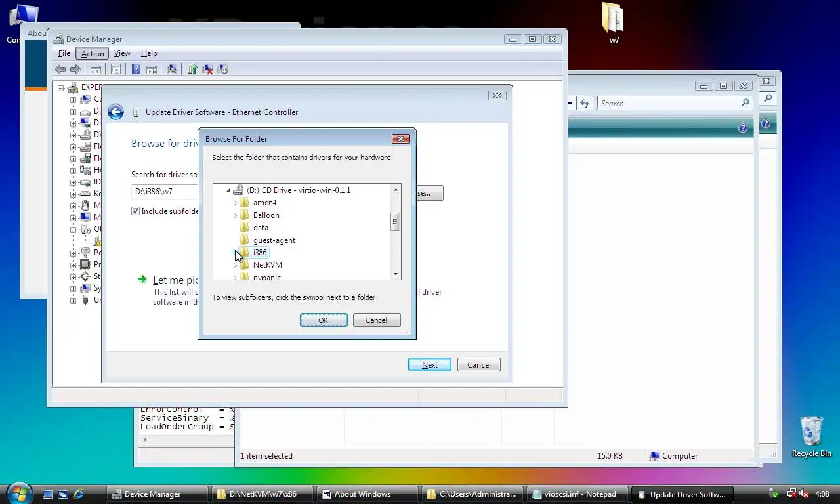Click the Update Driver Software toolbar icon
Screen dimensions: 840x504
[192, 69]
